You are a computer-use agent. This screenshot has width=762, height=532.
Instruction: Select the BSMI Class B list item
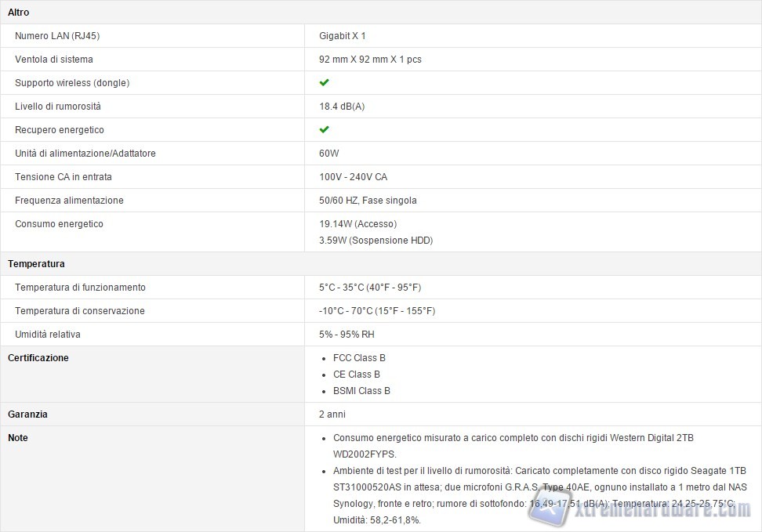tap(361, 391)
